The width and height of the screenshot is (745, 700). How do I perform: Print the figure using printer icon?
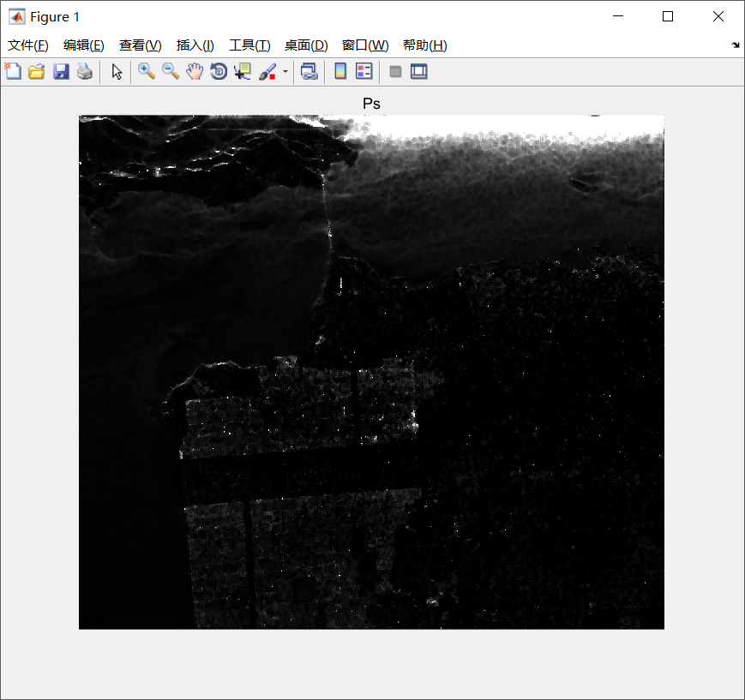[85, 71]
